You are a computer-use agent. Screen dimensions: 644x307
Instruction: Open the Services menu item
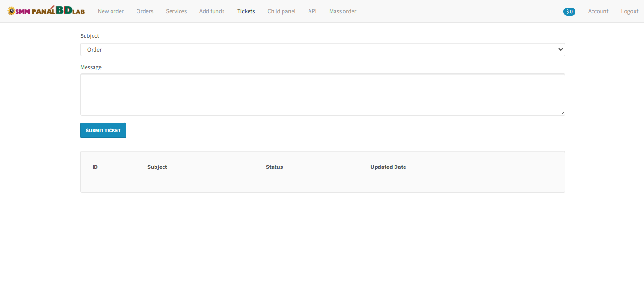(176, 11)
